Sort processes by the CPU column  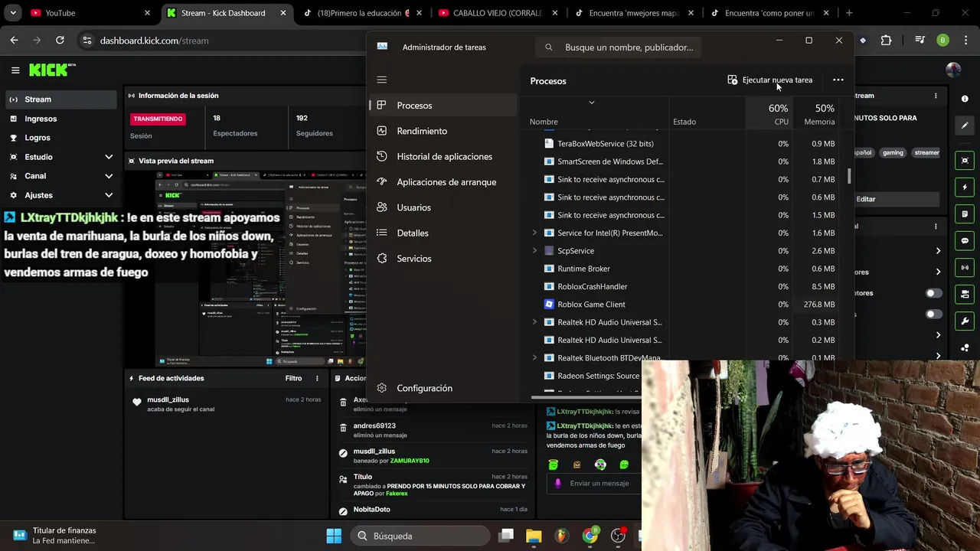pos(769,113)
